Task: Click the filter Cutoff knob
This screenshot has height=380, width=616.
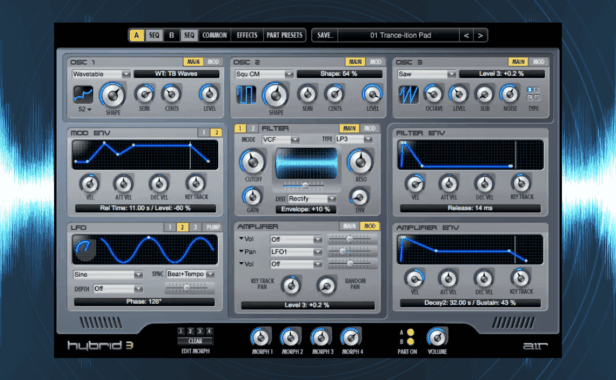Action: 252,162
